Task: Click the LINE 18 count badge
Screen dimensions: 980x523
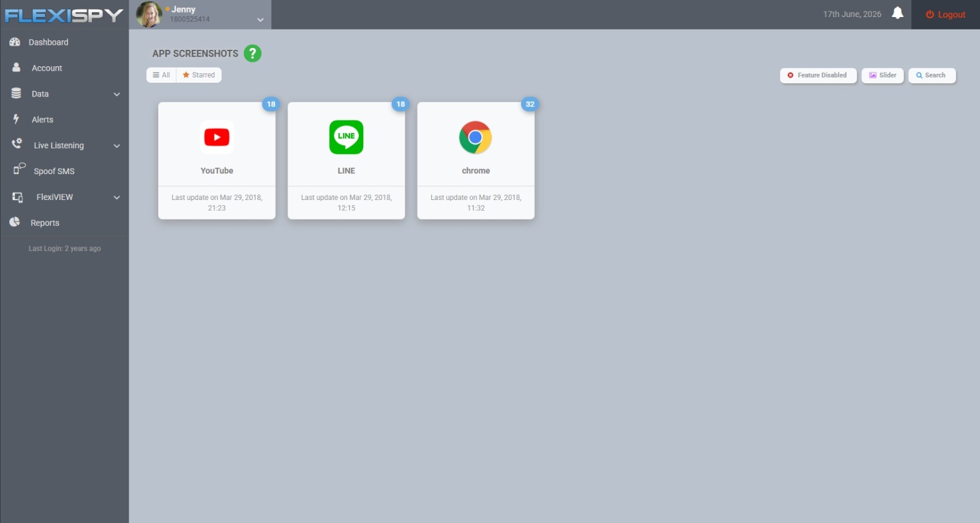Action: pos(400,104)
